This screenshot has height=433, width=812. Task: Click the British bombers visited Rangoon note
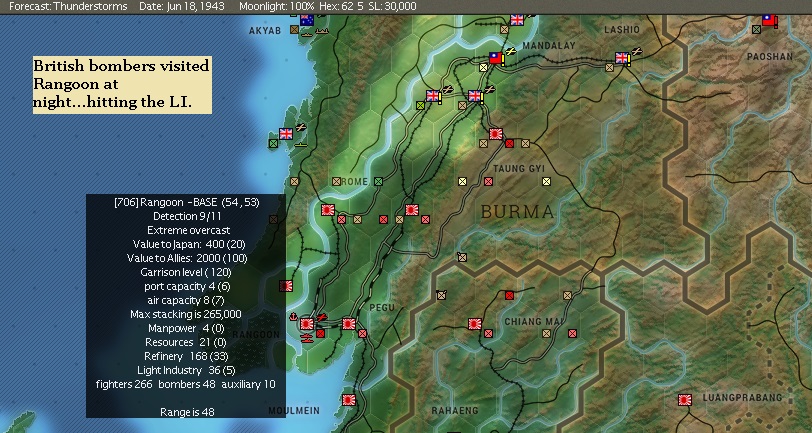click(x=122, y=84)
